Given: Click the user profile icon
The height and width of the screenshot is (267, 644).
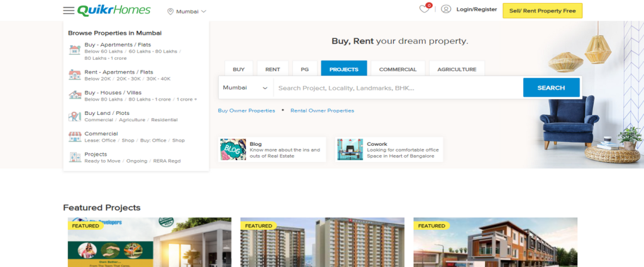Looking at the screenshot, I should pyautogui.click(x=446, y=9).
